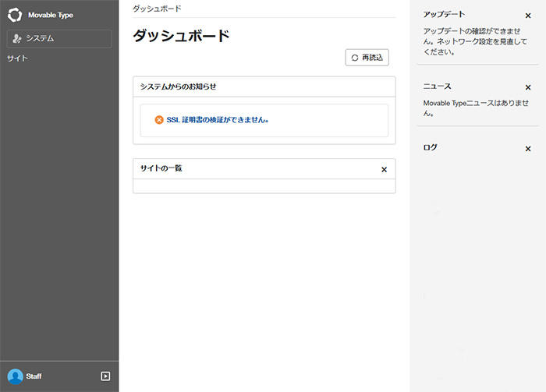Click the アップデートの確認ができません message
This screenshot has height=392, width=546.
tap(475, 41)
